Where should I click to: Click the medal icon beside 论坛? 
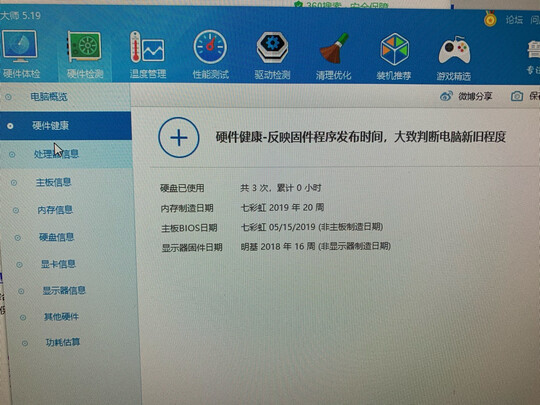pos(490,19)
